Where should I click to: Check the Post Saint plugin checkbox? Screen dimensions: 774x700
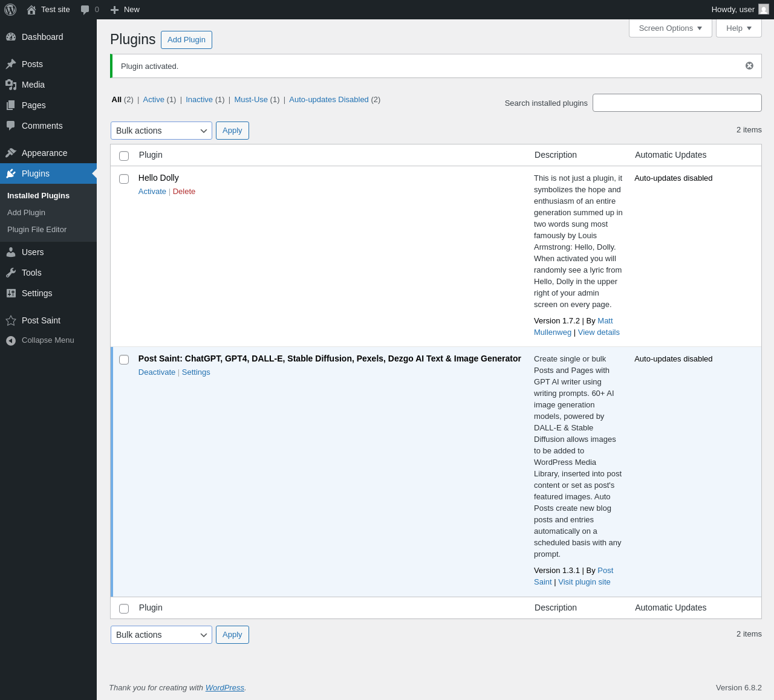tap(124, 360)
